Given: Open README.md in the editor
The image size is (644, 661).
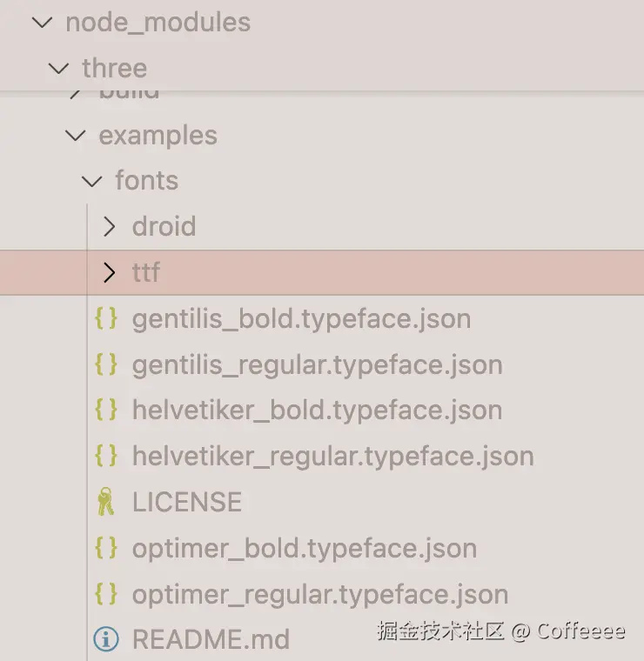Looking at the screenshot, I should (211, 640).
